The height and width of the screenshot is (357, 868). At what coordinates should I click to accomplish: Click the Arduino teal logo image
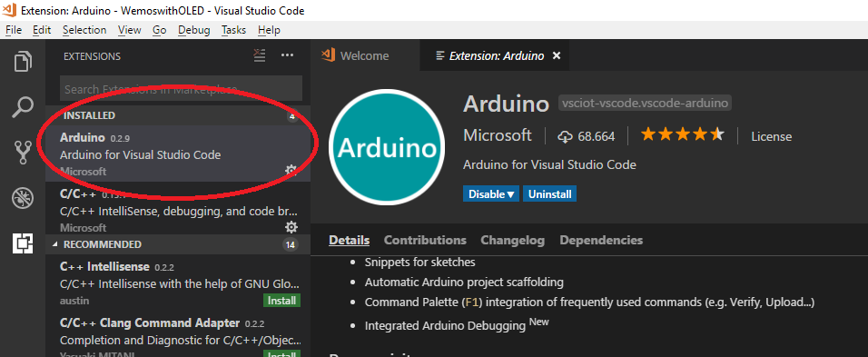coord(387,148)
